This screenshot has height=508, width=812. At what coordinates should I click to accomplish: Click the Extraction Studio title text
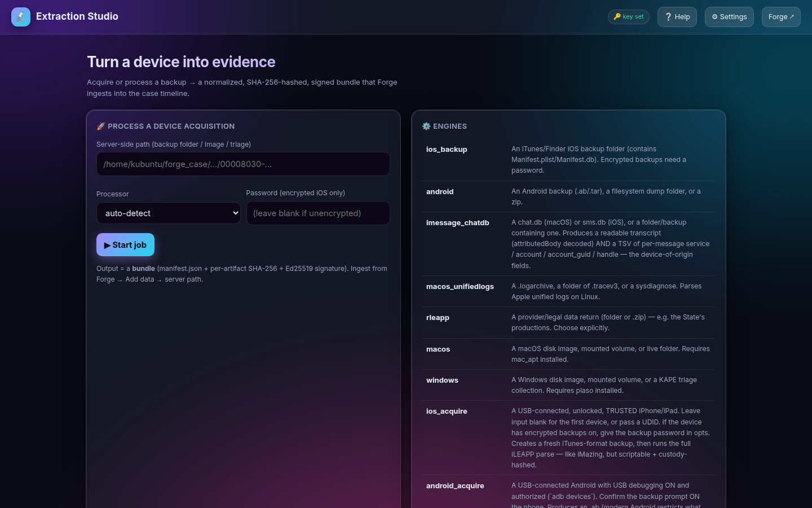[x=77, y=16]
